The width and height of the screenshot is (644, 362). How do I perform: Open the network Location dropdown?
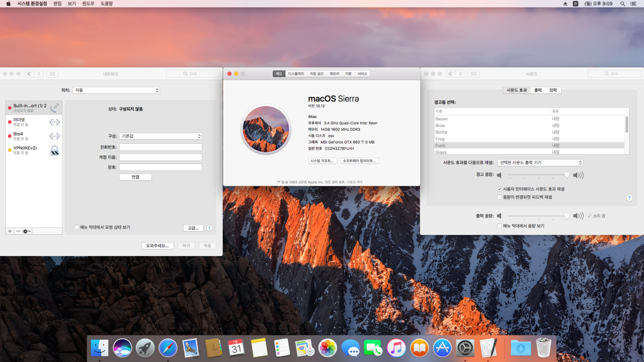116,90
